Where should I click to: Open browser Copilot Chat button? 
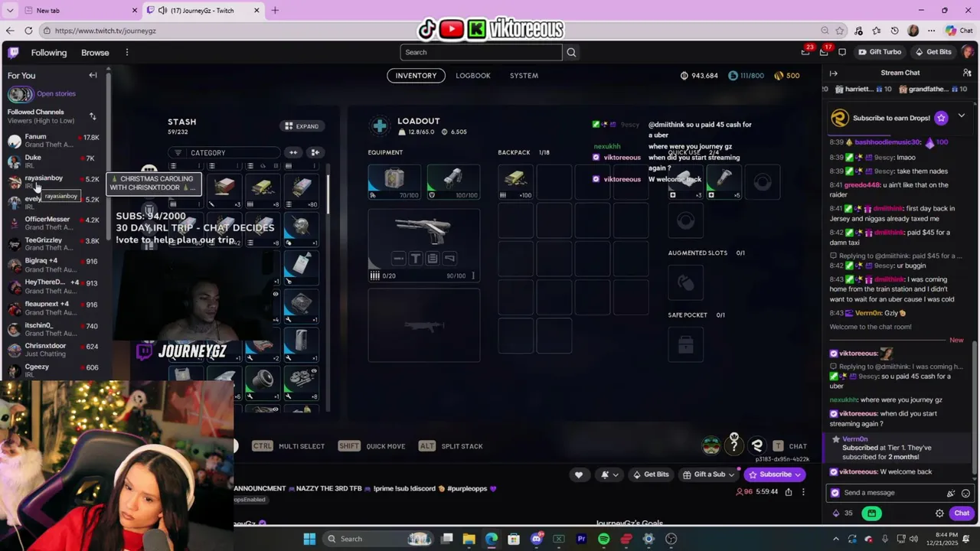(959, 31)
